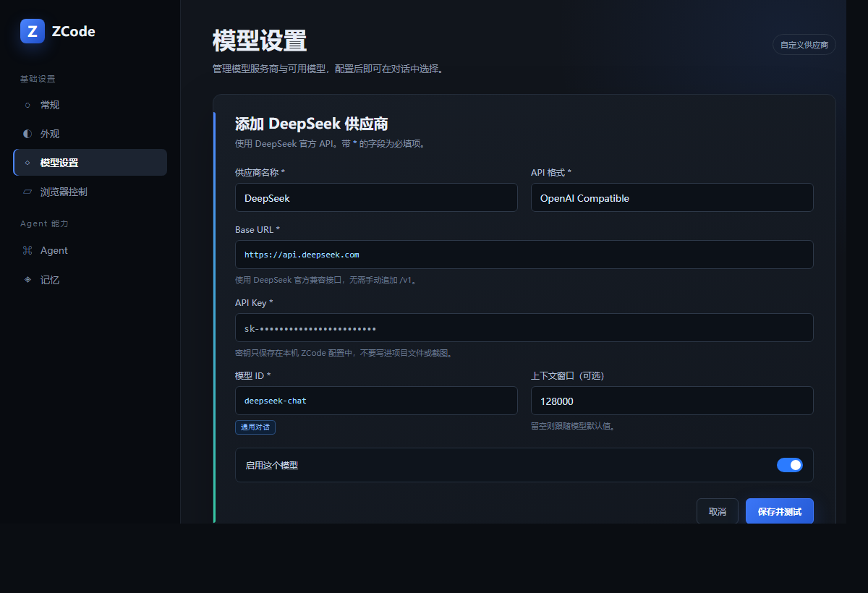Toggle the 启用这个模型 switch
868x593 pixels.
pos(790,465)
